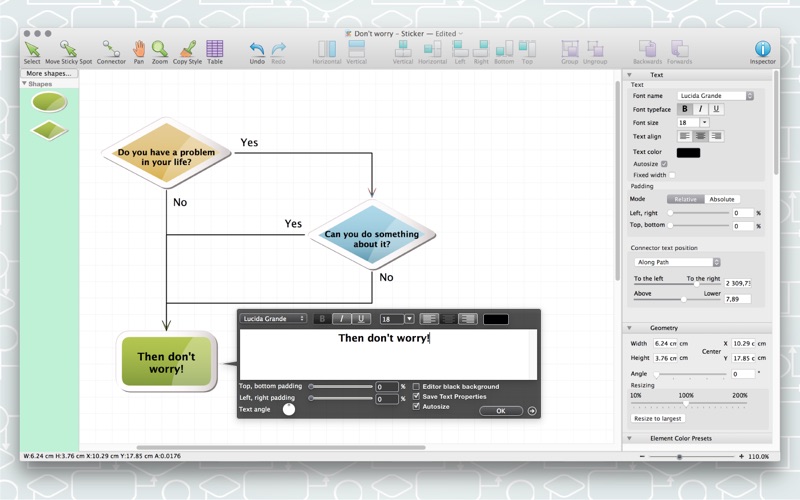Enable the Fixed width checkbox

(x=672, y=175)
